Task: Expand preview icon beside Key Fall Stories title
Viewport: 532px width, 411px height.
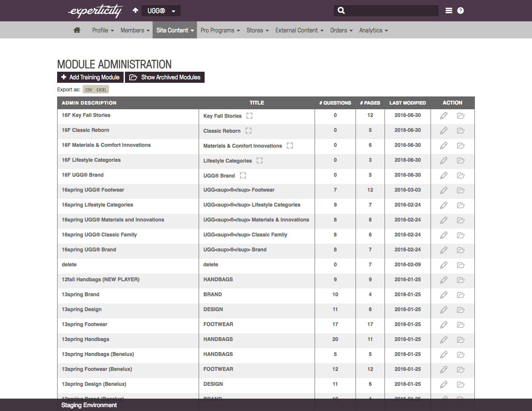Action: [x=249, y=116]
